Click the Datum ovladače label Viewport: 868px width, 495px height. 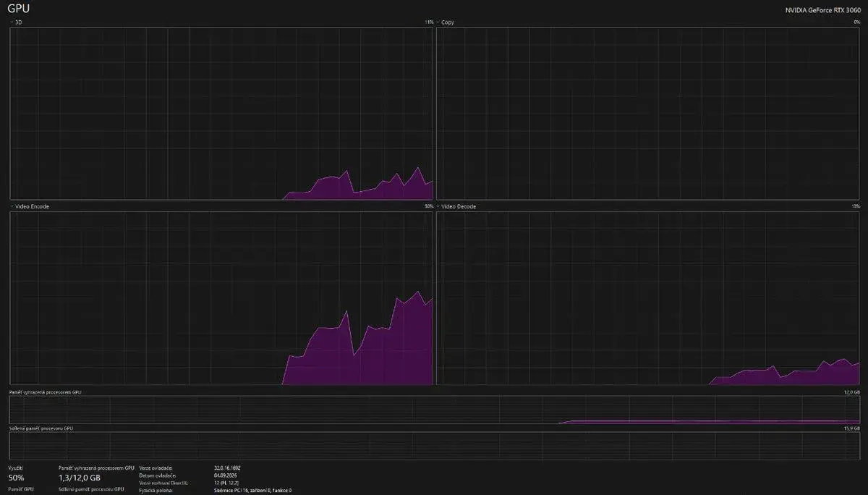[x=158, y=475]
